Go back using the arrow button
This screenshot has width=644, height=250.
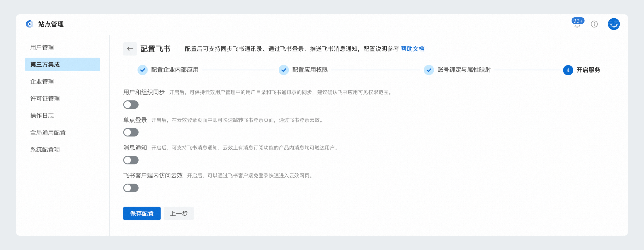[x=130, y=49]
